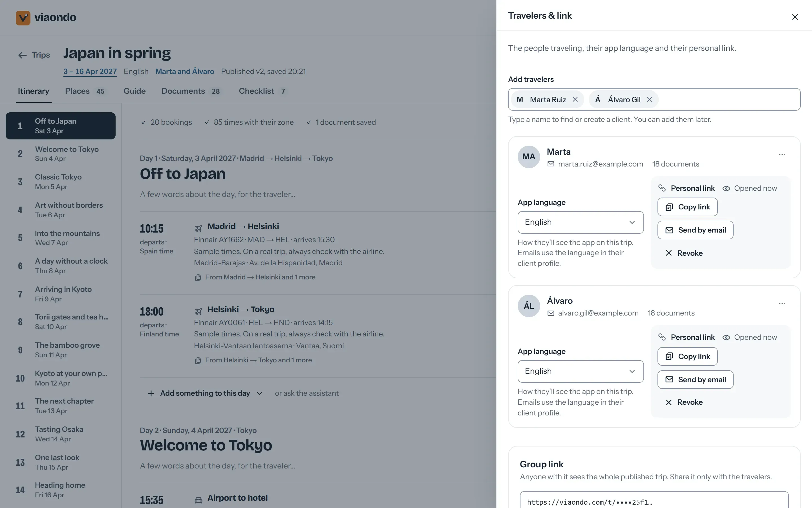Switch to the Places tab
The image size is (812, 508).
coord(85,91)
